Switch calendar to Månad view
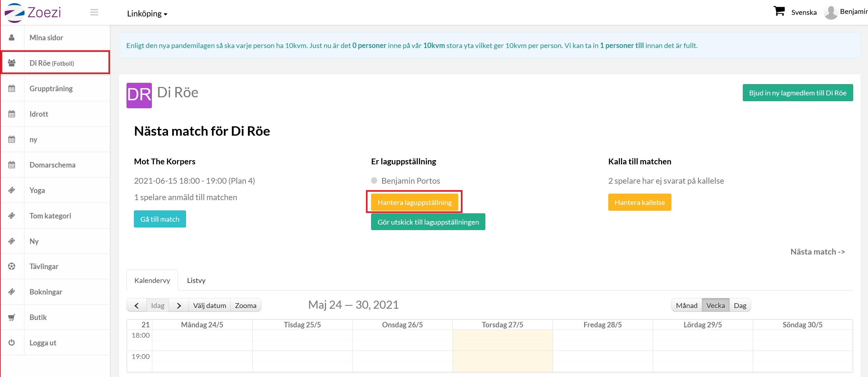 coord(686,305)
